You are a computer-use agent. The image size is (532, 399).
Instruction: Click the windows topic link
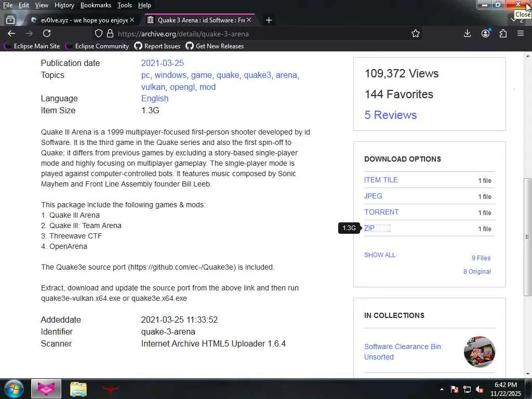[170, 75]
